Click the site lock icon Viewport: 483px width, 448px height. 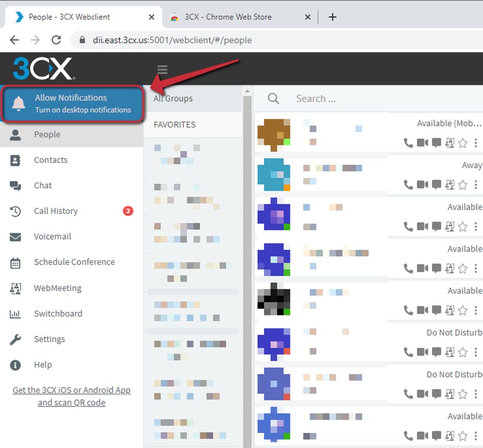[82, 40]
